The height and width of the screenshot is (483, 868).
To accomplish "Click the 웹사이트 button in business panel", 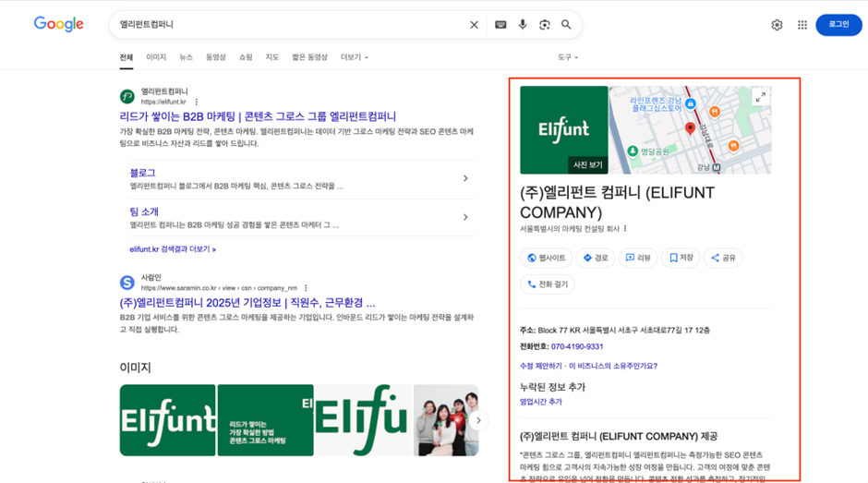I will tap(547, 258).
